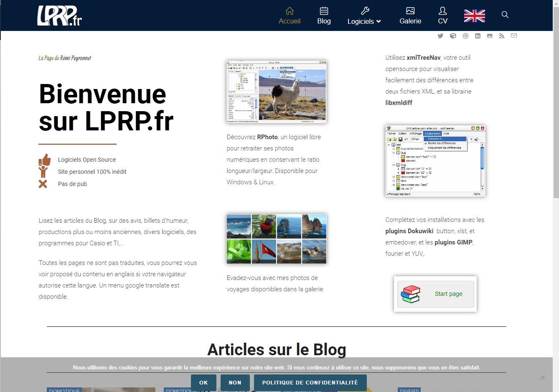559x392 pixels.
Task: Click the RPhoto llama screenshot thumbnail
Action: tap(277, 92)
